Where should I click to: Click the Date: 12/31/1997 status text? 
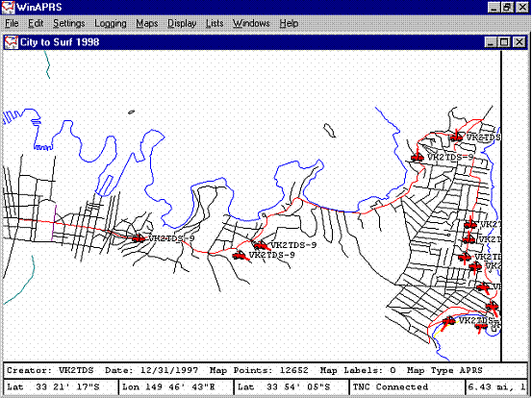click(151, 370)
